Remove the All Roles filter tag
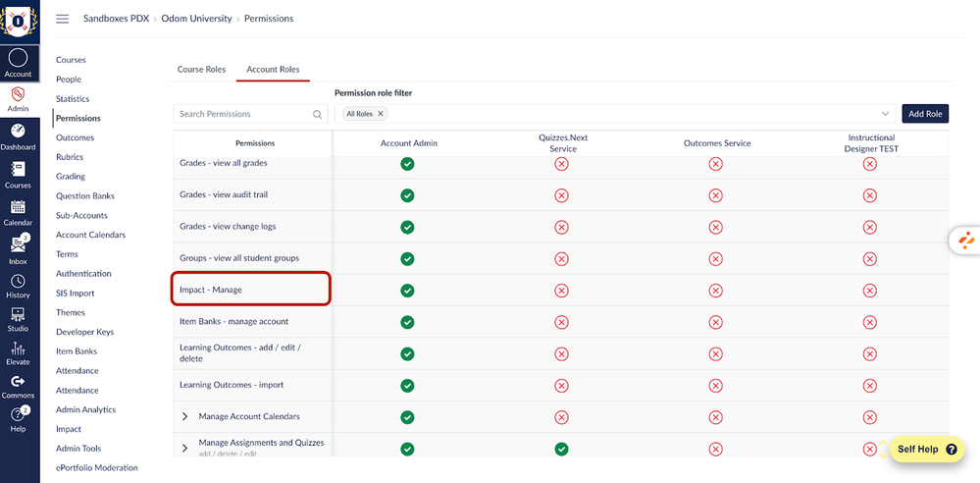The height and width of the screenshot is (483, 980). pyautogui.click(x=381, y=114)
